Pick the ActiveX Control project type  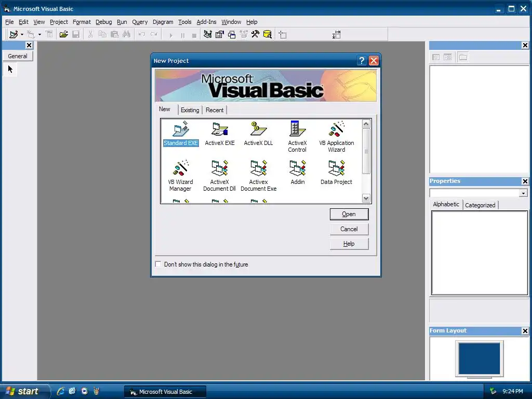click(297, 137)
